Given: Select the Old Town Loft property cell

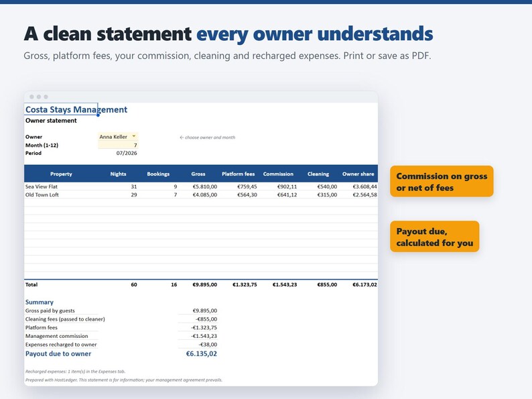Looking at the screenshot, I should click(42, 194).
